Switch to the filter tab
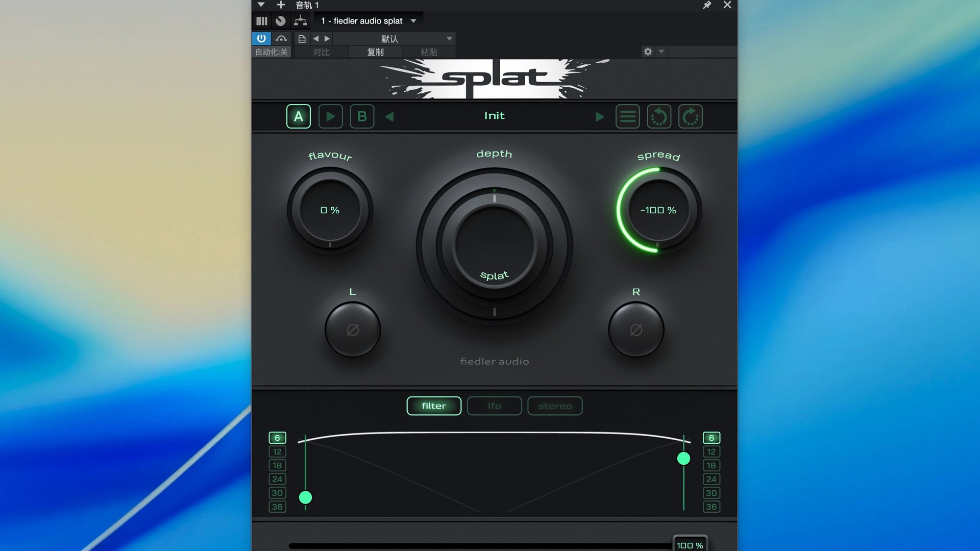Screen dimensions: 980x551 434,406
